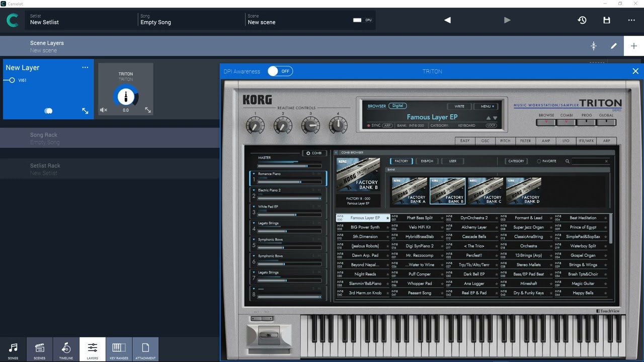This screenshot has width=644, height=362.
Task: Switch to USER bank tab
Action: pyautogui.click(x=452, y=161)
